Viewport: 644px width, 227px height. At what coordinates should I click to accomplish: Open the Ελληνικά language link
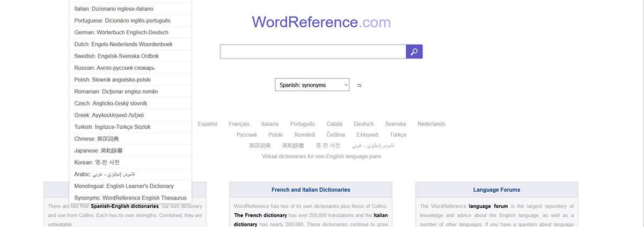[x=367, y=135]
